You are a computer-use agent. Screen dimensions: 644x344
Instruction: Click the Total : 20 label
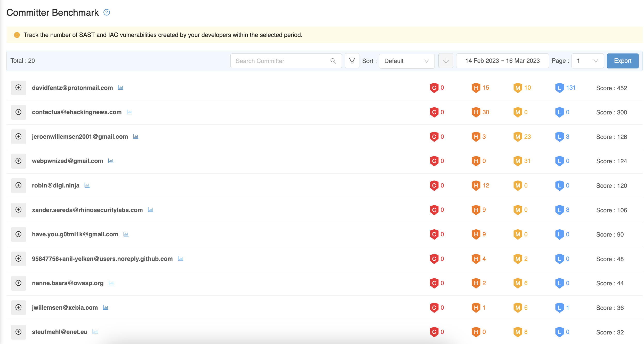coord(23,61)
